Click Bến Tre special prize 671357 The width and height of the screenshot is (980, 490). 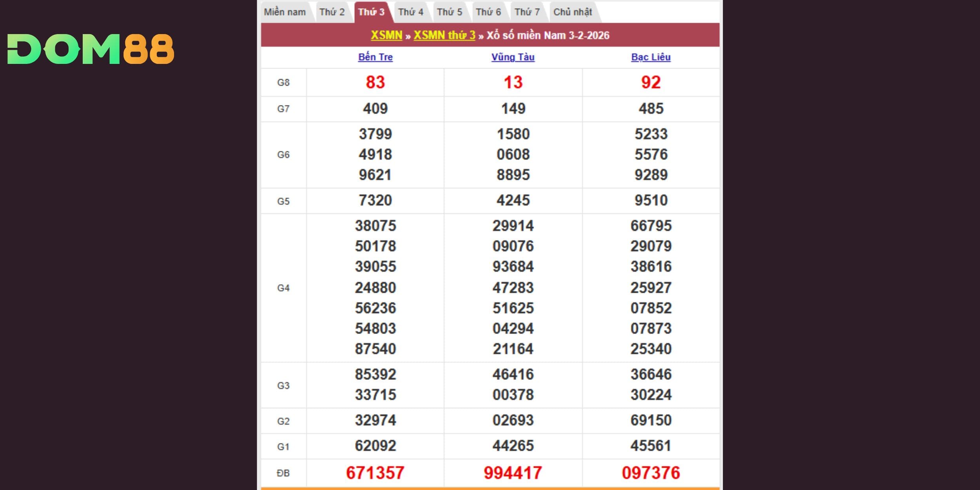click(x=375, y=473)
